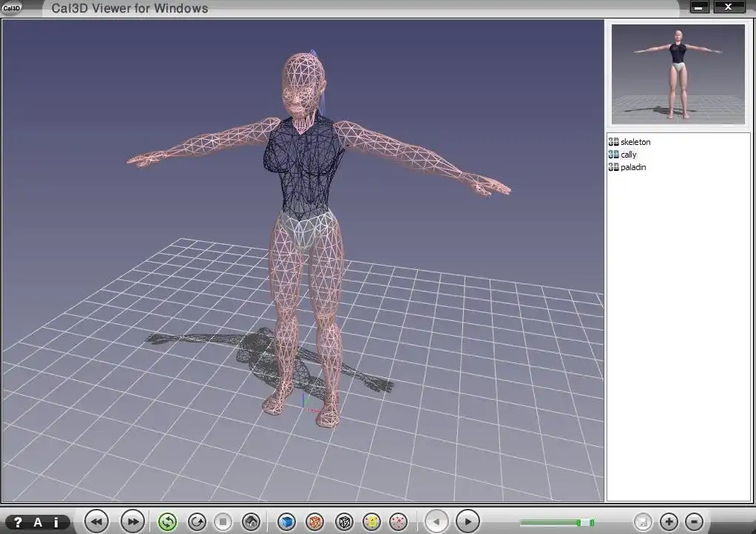
Task: Click the 3D icon beside paladin
Action: pos(613,166)
